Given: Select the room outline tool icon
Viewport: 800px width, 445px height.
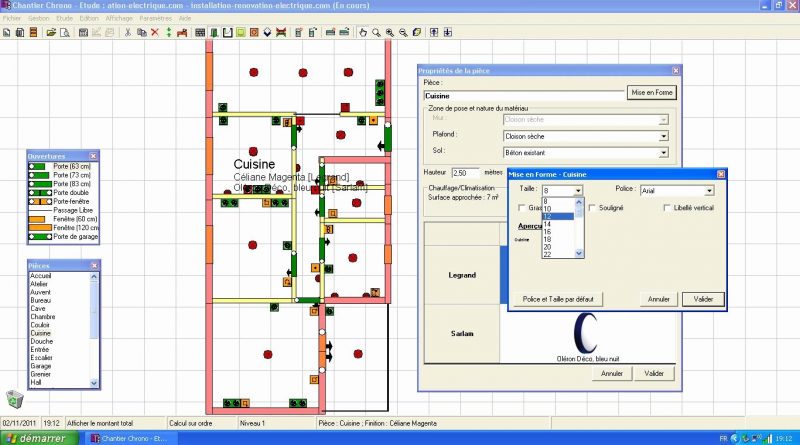Looking at the screenshot, I should 228,32.
